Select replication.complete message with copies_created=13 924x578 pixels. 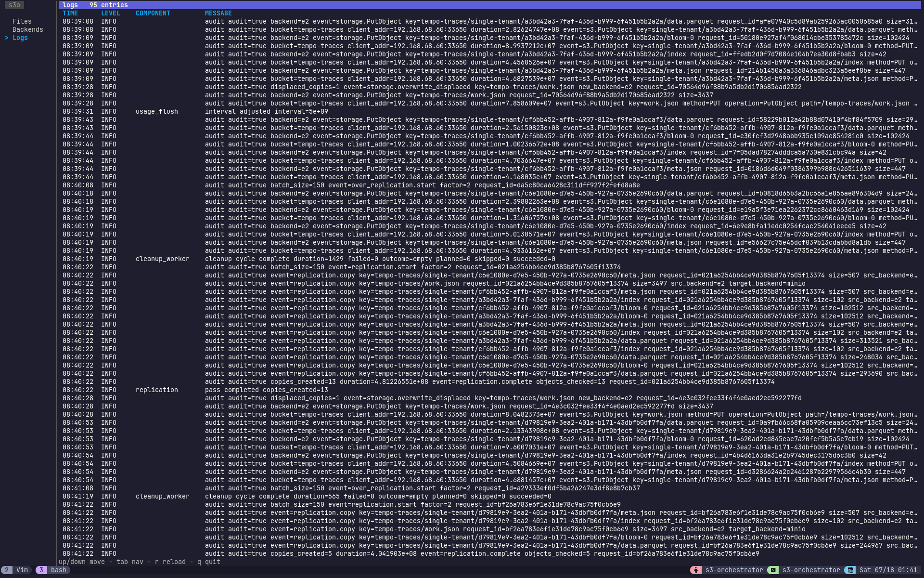click(490, 382)
